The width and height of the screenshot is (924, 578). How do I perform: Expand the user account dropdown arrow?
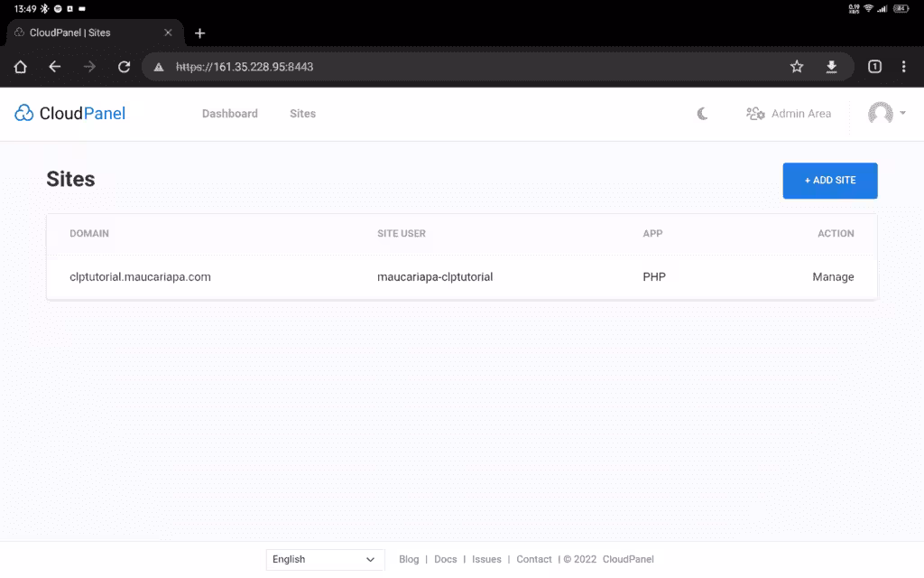[902, 113]
